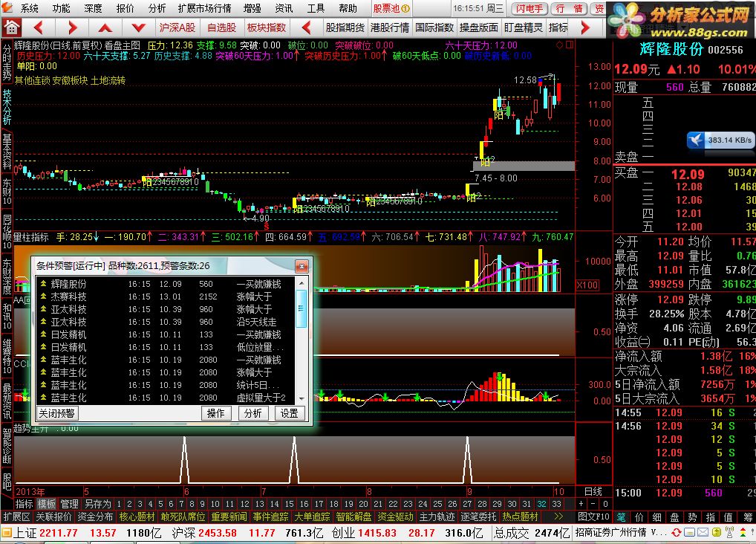This screenshot has width=756, height=544.
Task: Click the red up arrow toolbar icon
Action: [x=105, y=28]
